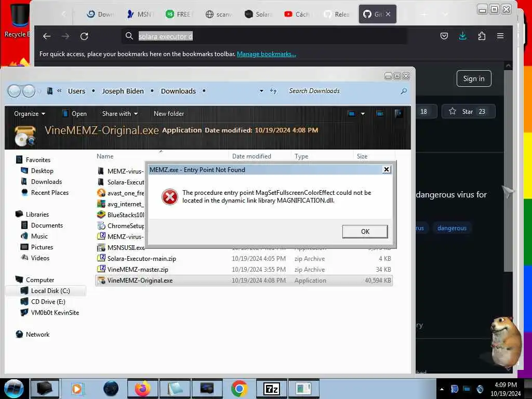This screenshot has height=399, width=532.
Task: Open the Music library
Action: (x=39, y=236)
